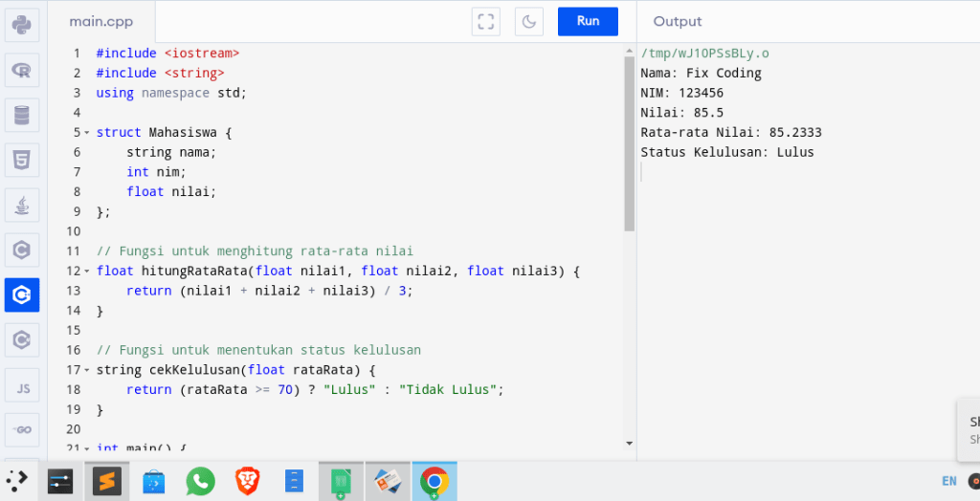
Task: Launch Brave browser from the taskbar
Action: 247,481
